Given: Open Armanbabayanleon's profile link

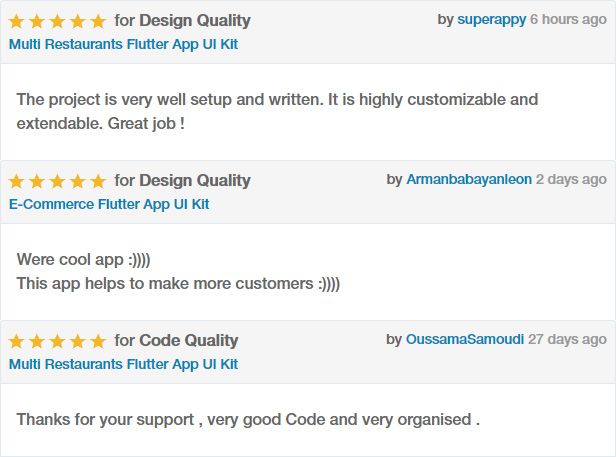Looking at the screenshot, I should tap(469, 179).
